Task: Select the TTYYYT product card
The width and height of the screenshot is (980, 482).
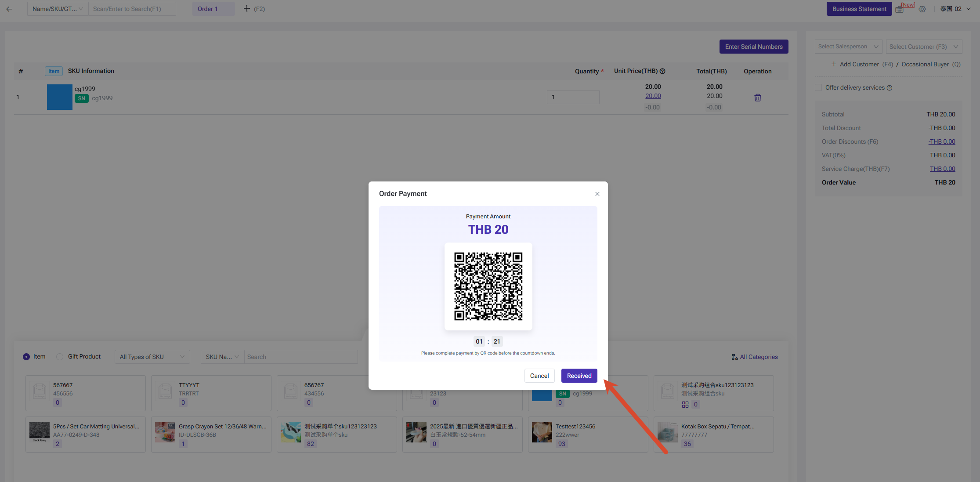Action: (211, 393)
